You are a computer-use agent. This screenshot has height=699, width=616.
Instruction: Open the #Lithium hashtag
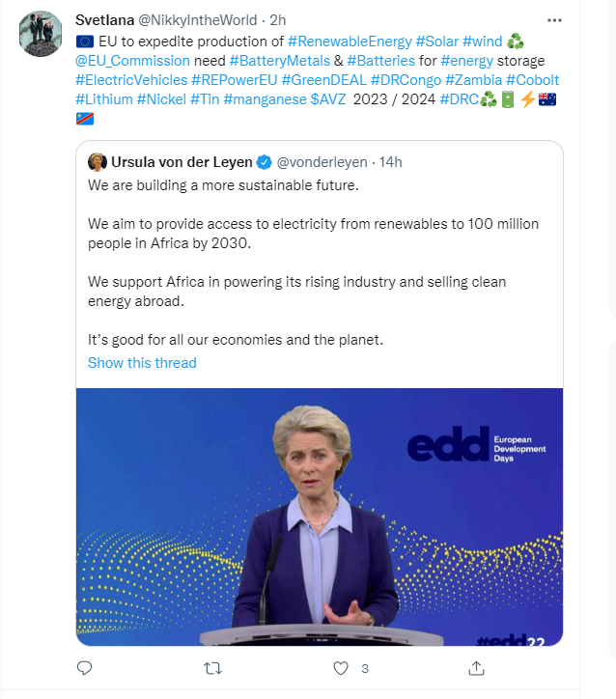[x=104, y=99]
